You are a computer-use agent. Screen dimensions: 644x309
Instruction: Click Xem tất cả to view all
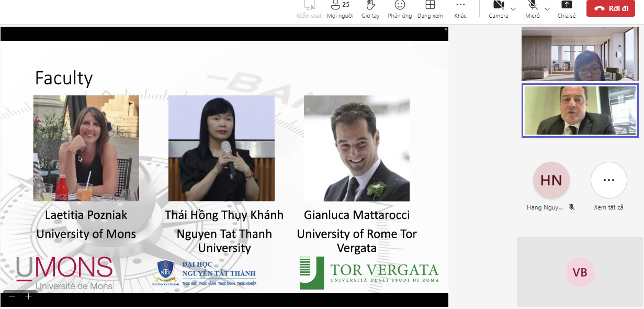(x=608, y=181)
